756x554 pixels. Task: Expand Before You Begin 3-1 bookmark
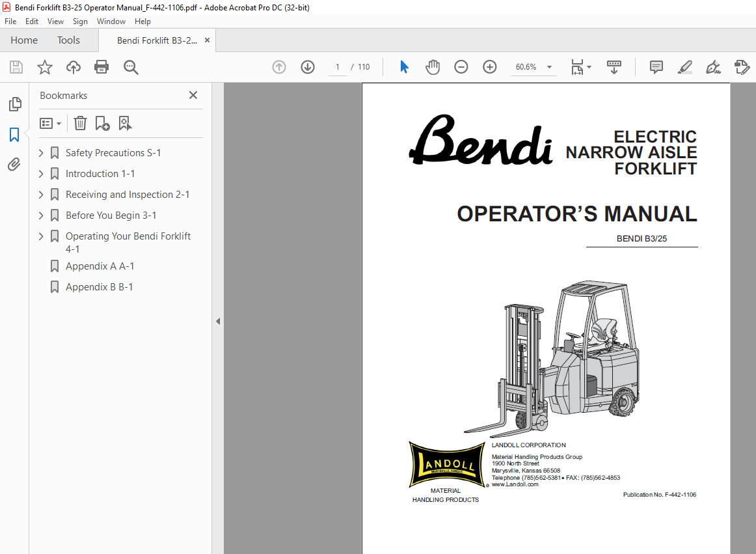coord(41,215)
